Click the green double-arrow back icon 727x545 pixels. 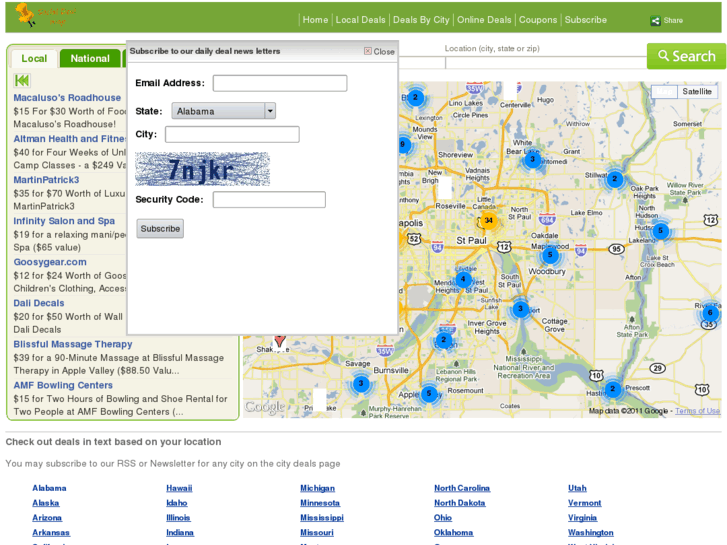22,81
